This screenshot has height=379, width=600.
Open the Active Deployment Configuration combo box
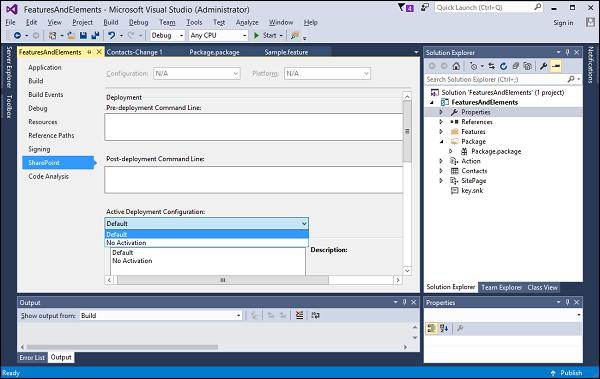207,223
